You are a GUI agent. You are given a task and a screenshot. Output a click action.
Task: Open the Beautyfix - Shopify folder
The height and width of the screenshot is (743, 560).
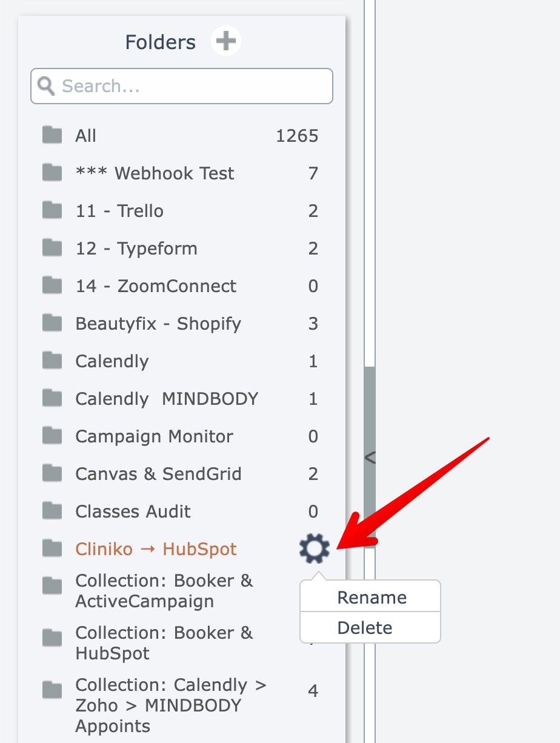(158, 324)
